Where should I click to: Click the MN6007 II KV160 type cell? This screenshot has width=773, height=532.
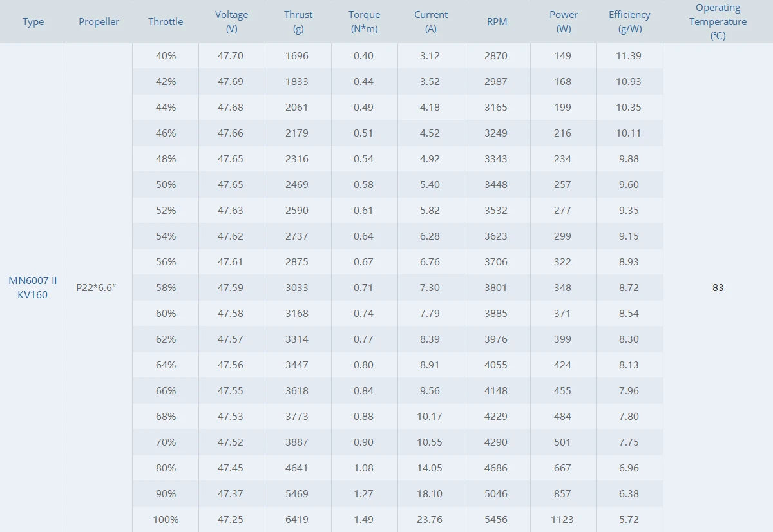33,288
